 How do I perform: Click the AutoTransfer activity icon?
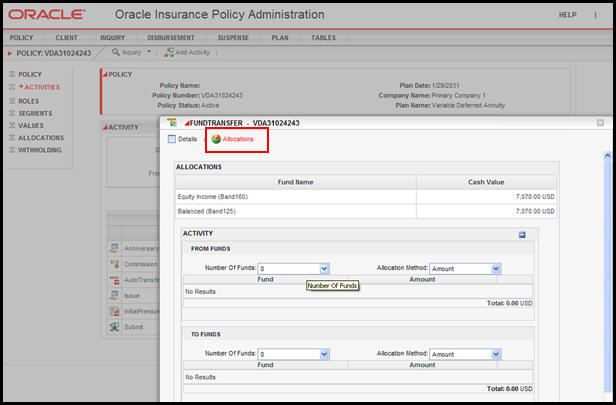(114, 280)
